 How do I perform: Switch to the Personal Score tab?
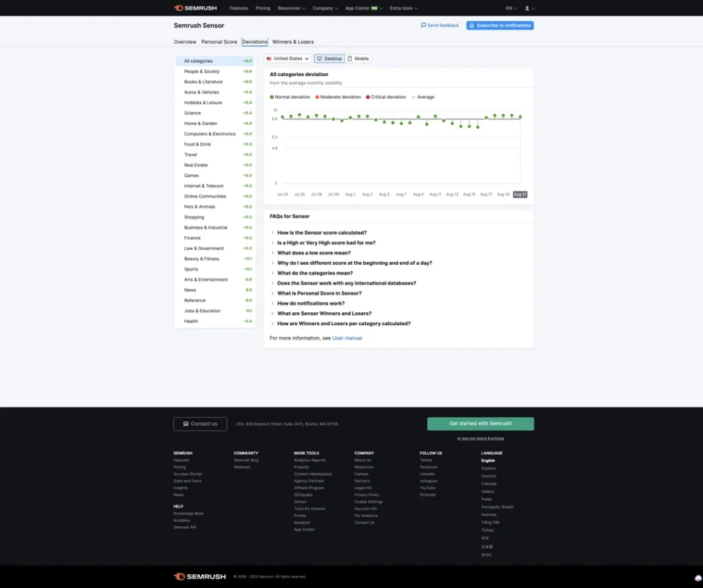click(x=219, y=42)
